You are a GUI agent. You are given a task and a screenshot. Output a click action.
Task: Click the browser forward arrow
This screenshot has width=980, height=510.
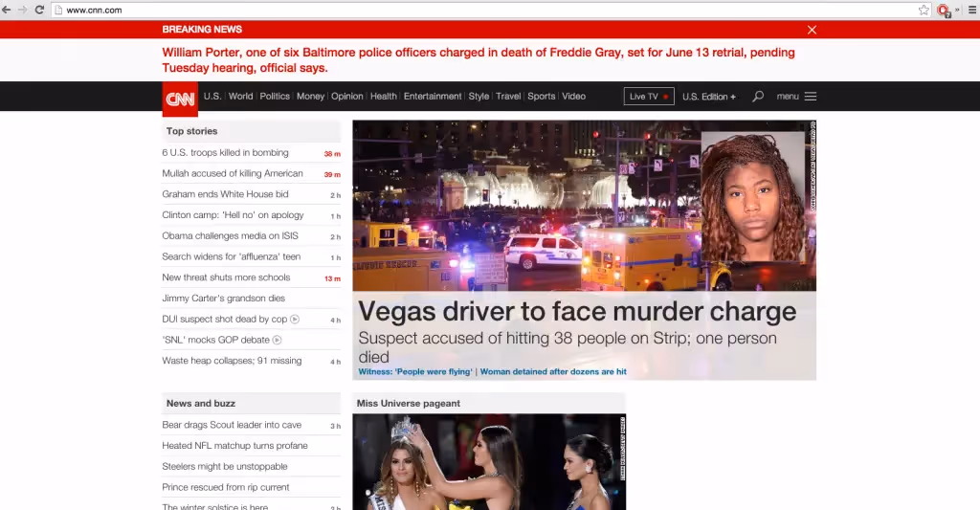[23, 10]
